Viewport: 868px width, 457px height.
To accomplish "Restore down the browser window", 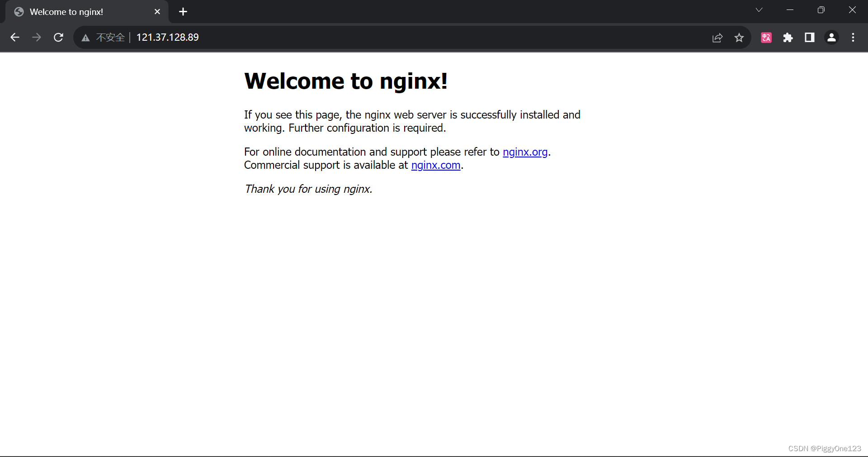I will pos(821,10).
